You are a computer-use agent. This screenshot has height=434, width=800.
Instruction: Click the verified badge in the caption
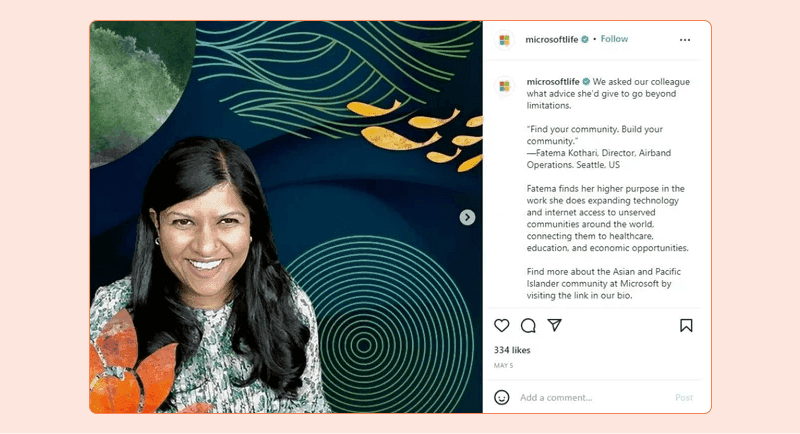click(x=586, y=82)
